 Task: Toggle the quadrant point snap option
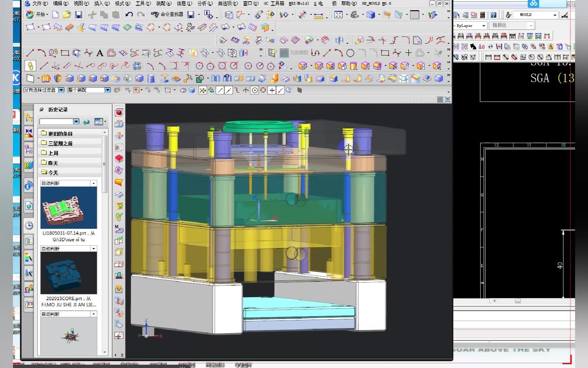tap(263, 90)
